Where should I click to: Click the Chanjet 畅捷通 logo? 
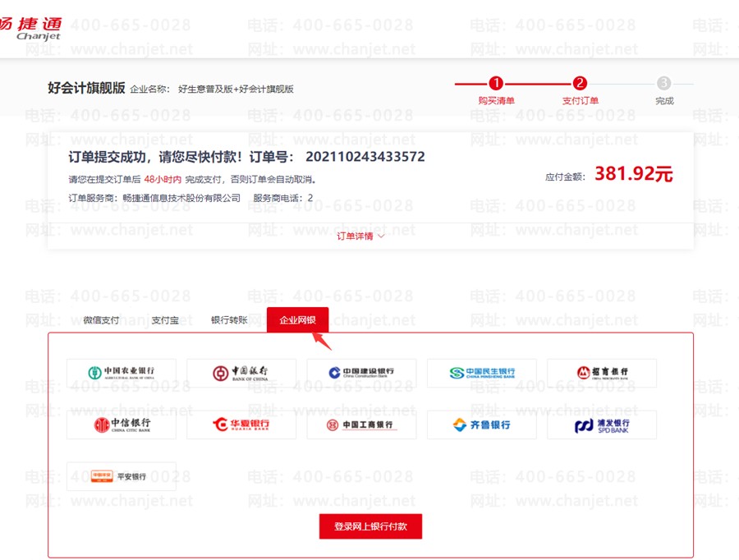[30, 28]
